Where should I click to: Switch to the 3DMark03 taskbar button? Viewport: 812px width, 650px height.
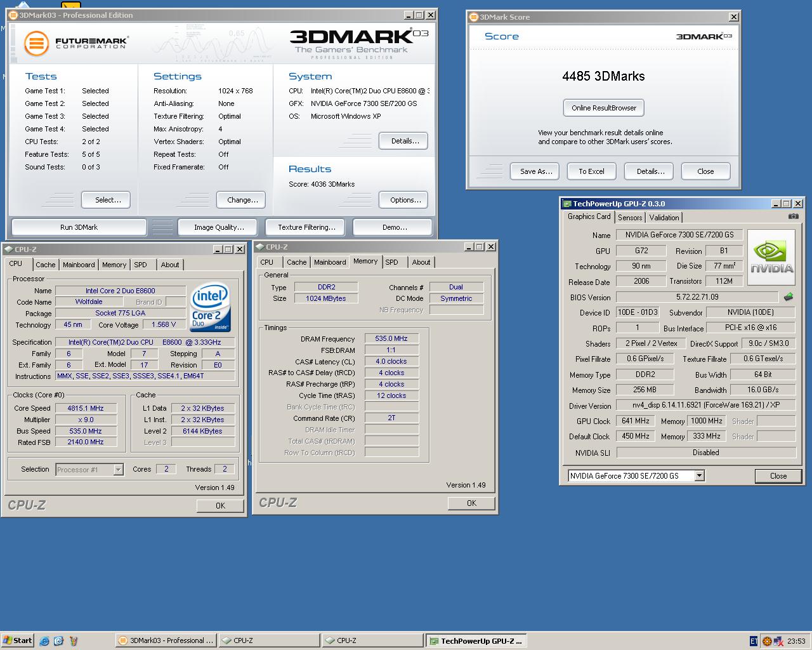[166, 640]
